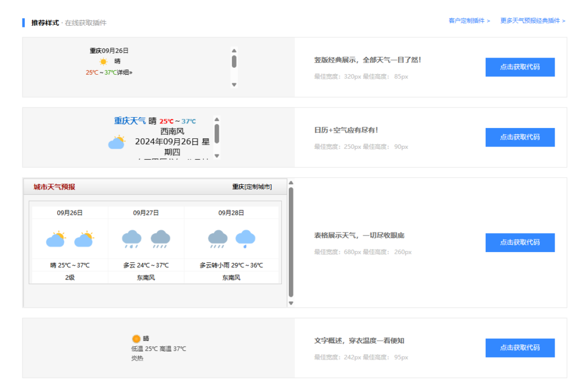Open the 客户定制插件 link
Image resolution: width=588 pixels, height=387 pixels.
pyautogui.click(x=466, y=20)
